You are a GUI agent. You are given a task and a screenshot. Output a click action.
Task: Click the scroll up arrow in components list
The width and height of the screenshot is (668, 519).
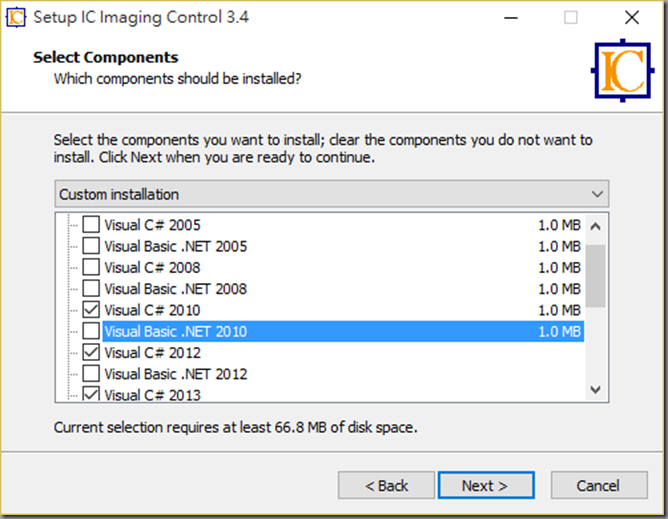pyautogui.click(x=596, y=226)
